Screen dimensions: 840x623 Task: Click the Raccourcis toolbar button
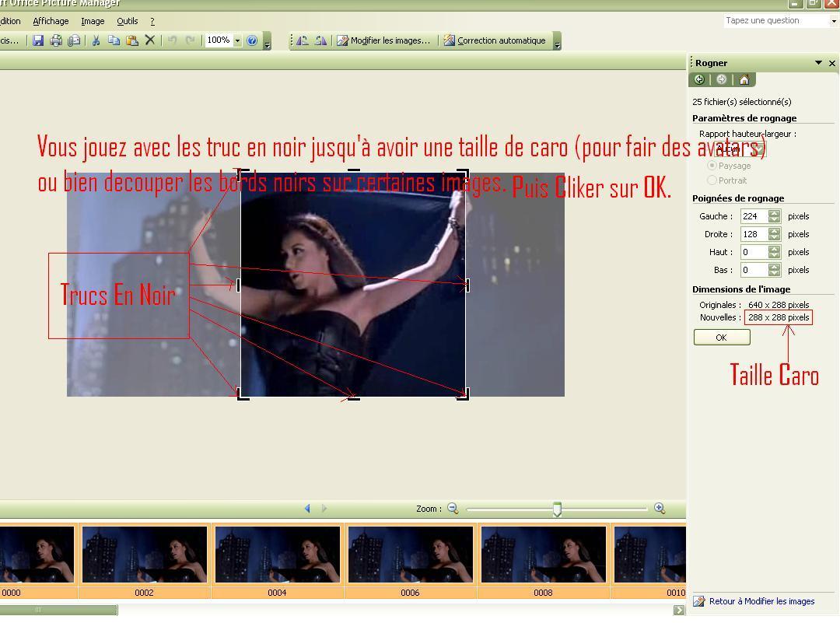pos(9,40)
